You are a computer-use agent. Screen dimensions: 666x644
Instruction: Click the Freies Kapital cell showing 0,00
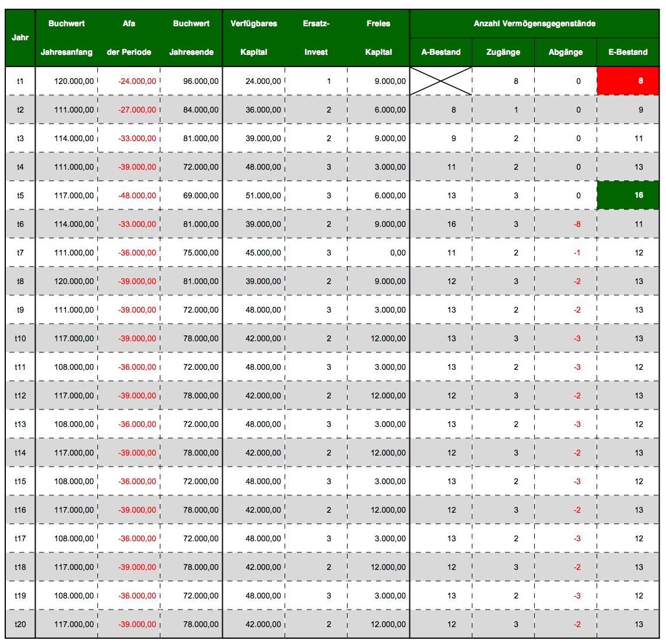coord(398,253)
